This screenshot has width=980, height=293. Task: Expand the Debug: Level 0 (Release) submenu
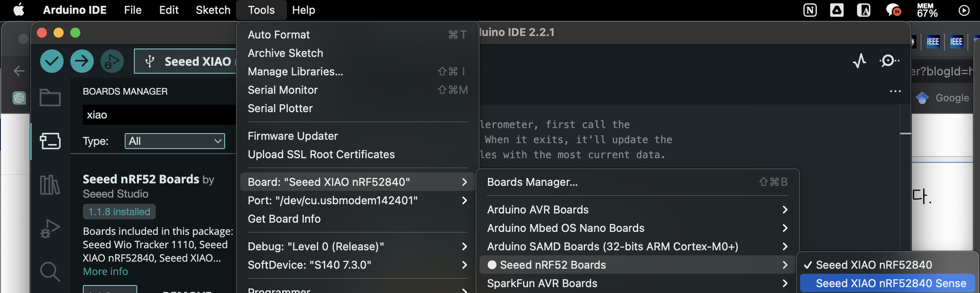click(357, 247)
